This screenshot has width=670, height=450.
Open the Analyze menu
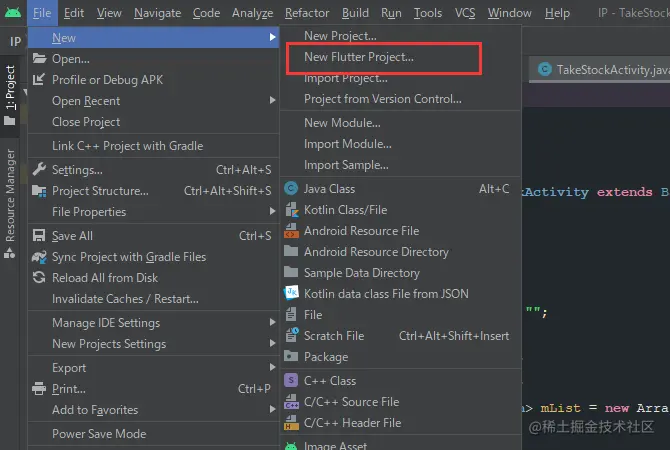[253, 13]
